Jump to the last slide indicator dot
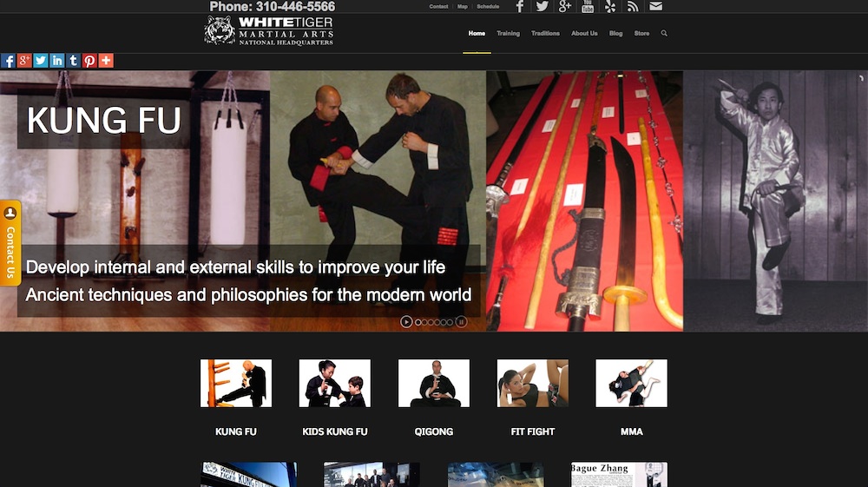868x487 pixels. [x=449, y=322]
